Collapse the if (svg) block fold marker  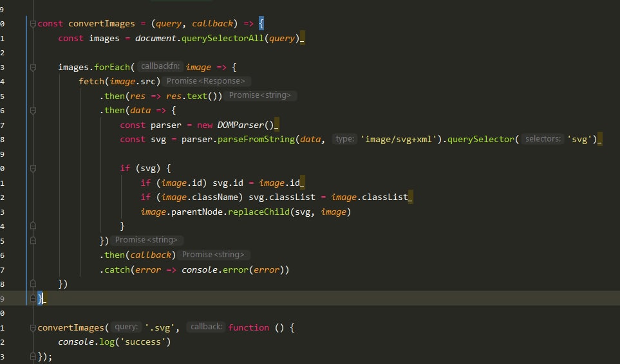[33, 168]
